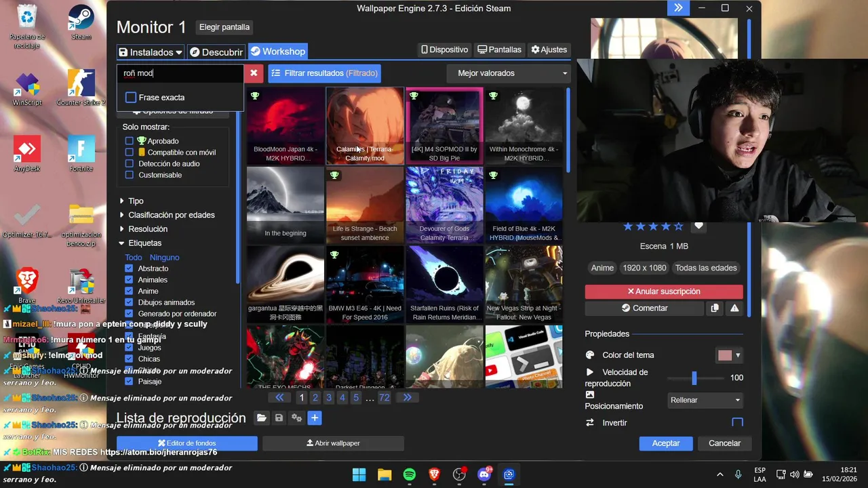
Task: Click the Velocidad de reproducción slider
Action: (x=694, y=378)
